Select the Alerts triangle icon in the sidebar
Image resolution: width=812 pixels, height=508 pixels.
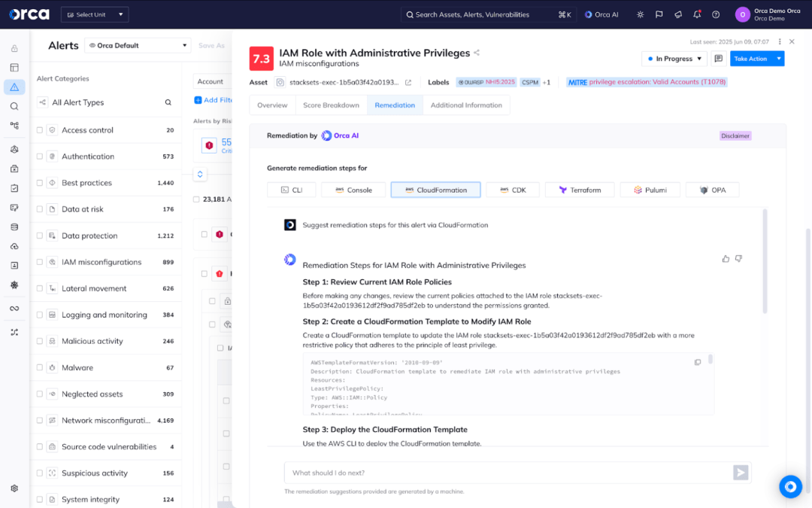click(14, 87)
